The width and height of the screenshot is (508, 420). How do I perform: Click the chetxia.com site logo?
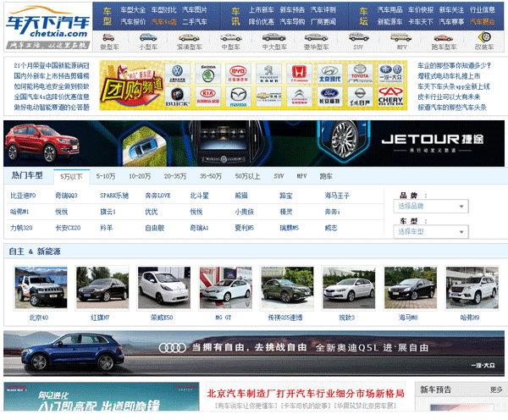48,27
